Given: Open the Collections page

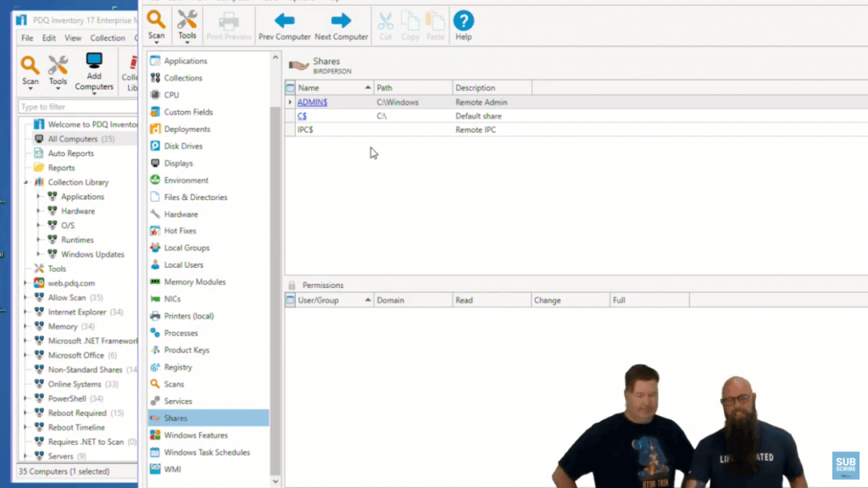Looking at the screenshot, I should pos(183,78).
